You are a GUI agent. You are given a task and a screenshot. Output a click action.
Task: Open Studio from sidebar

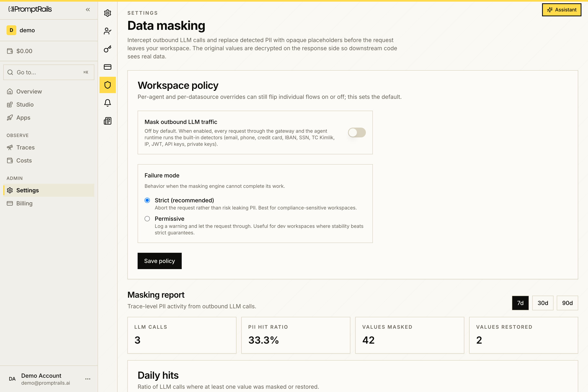[49, 105]
